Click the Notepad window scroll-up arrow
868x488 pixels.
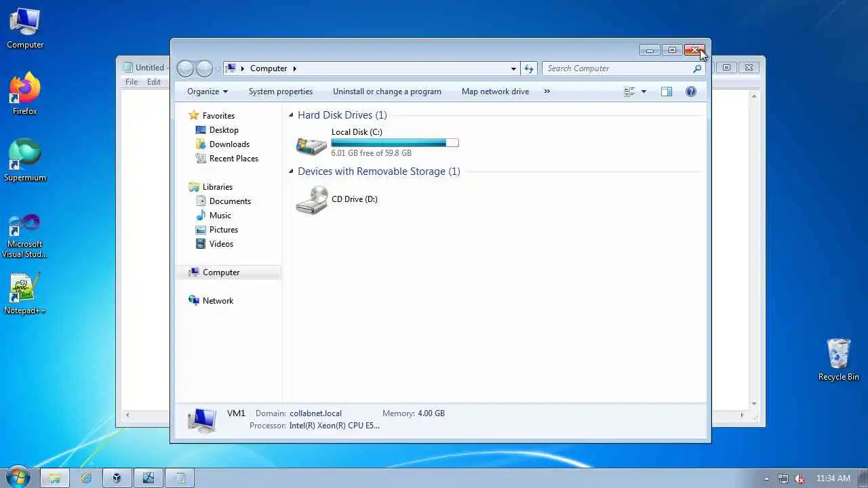click(754, 96)
